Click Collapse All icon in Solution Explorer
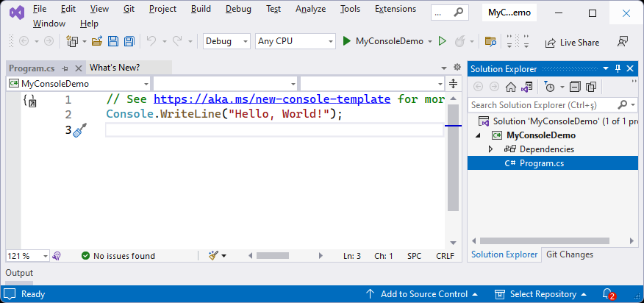Image resolution: width=644 pixels, height=303 pixels. click(575, 87)
